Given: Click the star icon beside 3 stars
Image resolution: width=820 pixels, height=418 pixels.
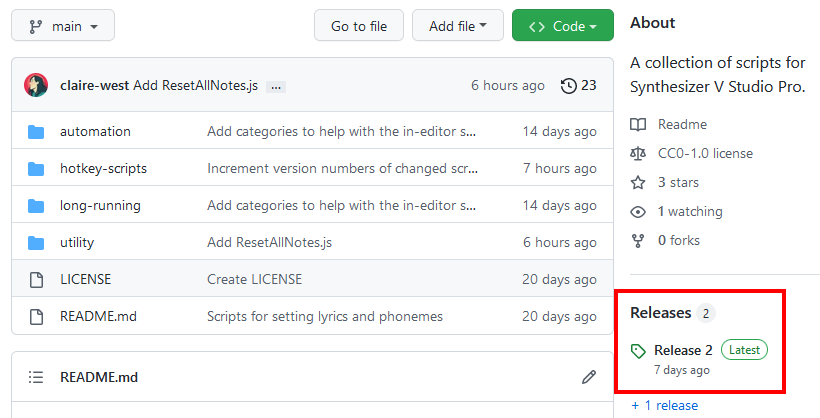Looking at the screenshot, I should click(x=638, y=183).
